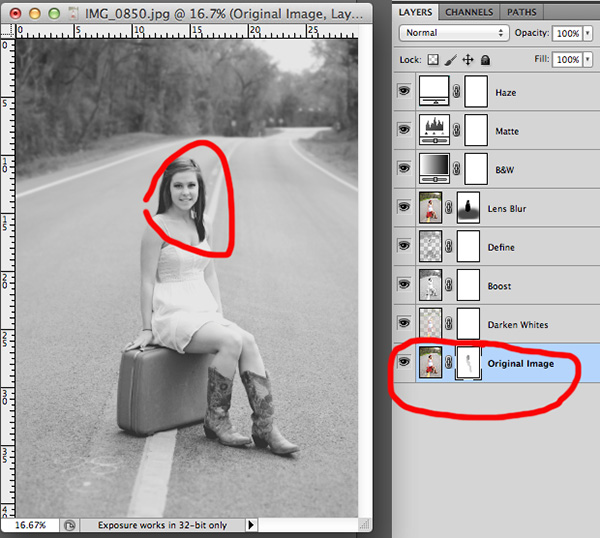Minimize the IMG_0850.jpg window
The height and width of the screenshot is (538, 600).
point(34,14)
